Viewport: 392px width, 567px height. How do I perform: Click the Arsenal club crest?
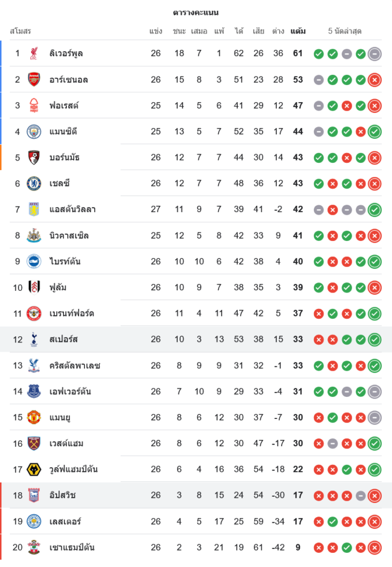[x=34, y=80]
